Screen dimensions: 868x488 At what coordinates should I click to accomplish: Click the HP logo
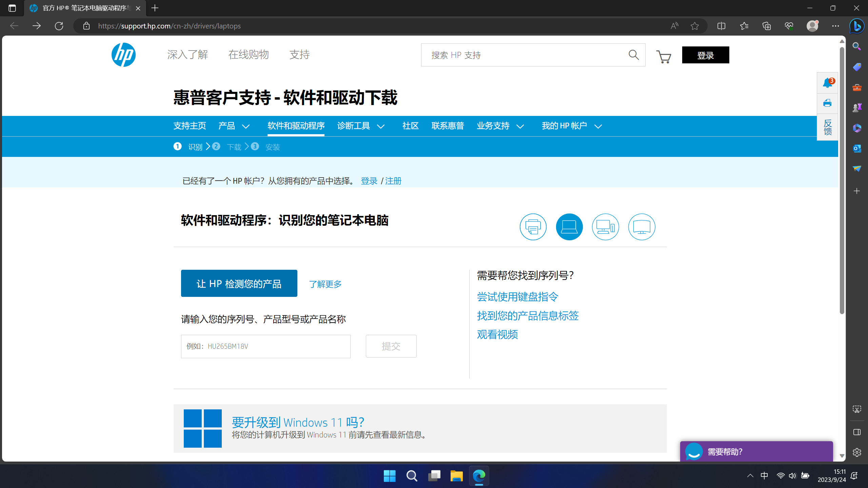(x=123, y=55)
